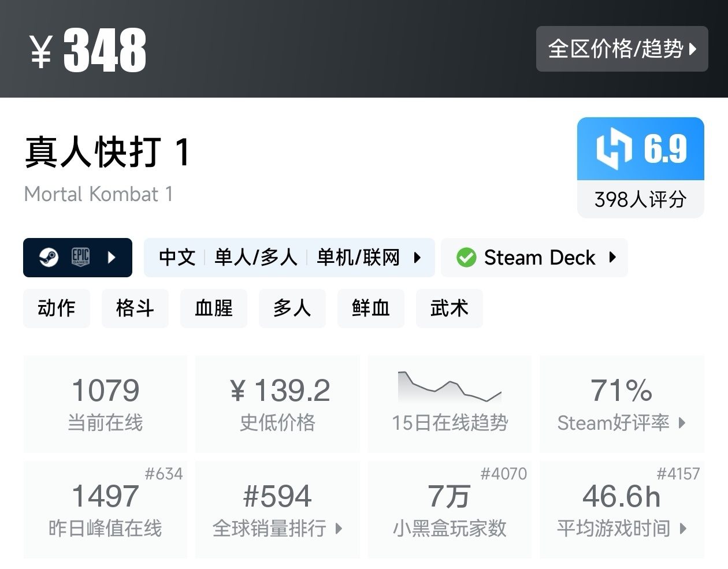Viewport: 728px width, 569px height.
Task: Open 平均游戏时间 46.6h details
Action: [x=622, y=510]
